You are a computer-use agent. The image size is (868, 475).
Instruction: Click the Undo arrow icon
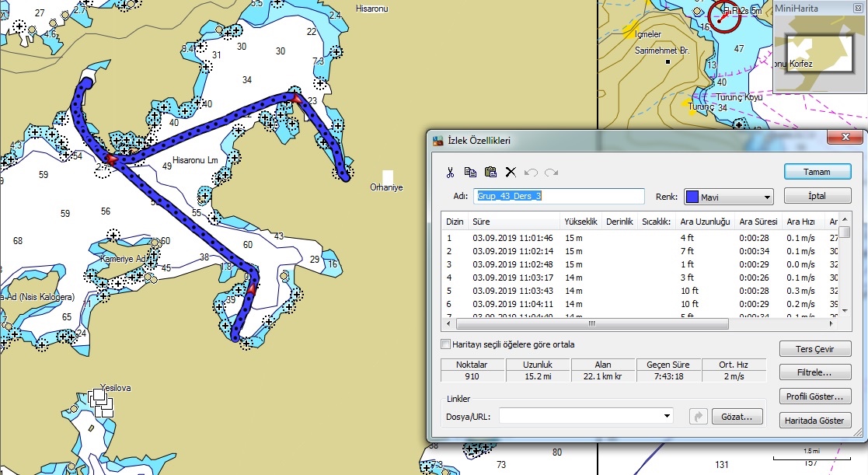click(x=531, y=172)
